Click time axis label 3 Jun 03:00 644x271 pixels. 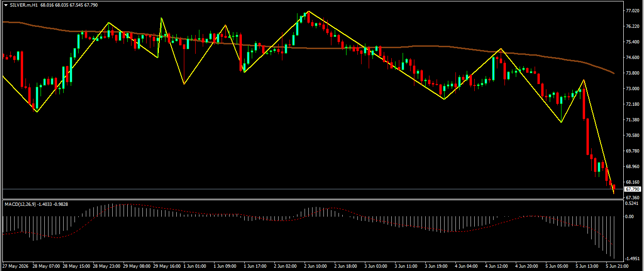pos(376,266)
